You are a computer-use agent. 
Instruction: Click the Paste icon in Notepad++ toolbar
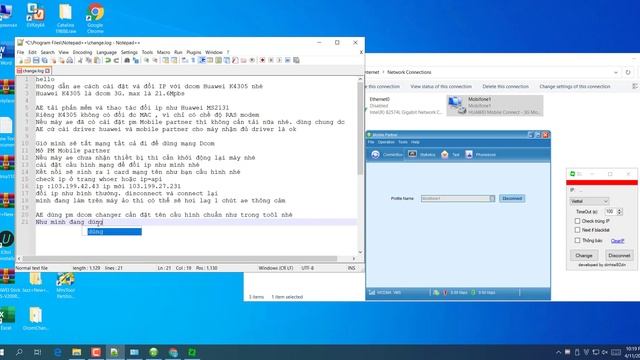click(97, 60)
